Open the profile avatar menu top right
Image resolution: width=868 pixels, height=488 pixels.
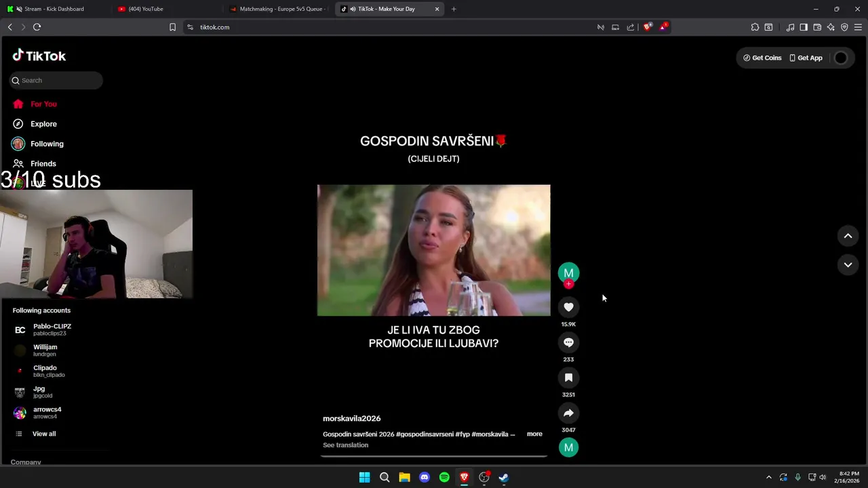pos(841,58)
